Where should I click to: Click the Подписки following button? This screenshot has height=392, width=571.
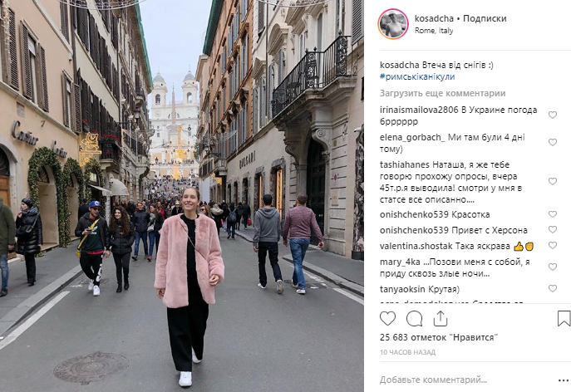tap(485, 18)
